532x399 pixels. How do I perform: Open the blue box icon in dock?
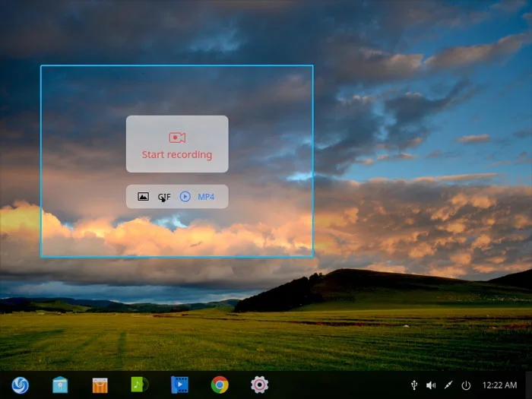tap(60, 385)
